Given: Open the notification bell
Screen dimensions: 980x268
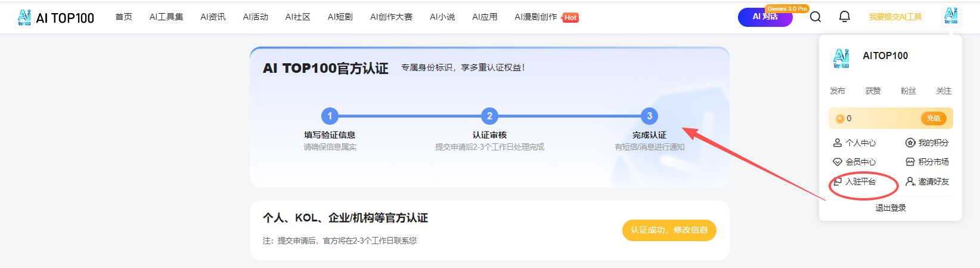Looking at the screenshot, I should (x=844, y=17).
